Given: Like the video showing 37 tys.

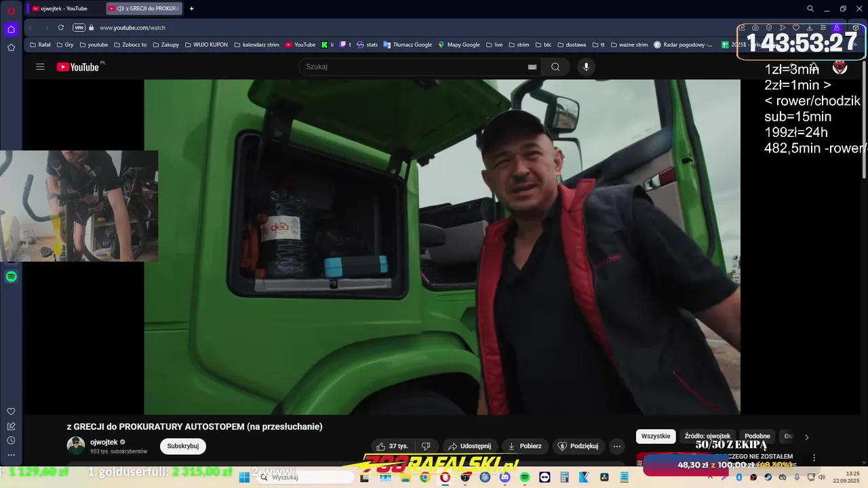Looking at the screenshot, I should coord(394,446).
